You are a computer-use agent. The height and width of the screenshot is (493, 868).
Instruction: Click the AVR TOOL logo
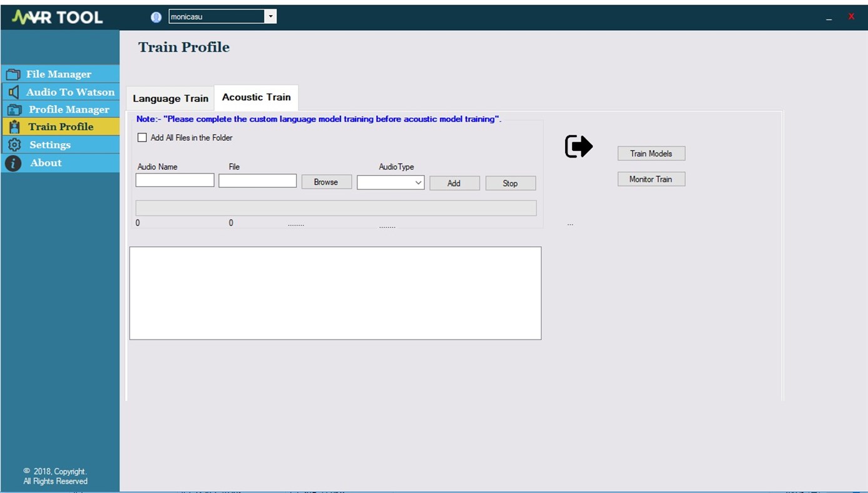point(58,16)
